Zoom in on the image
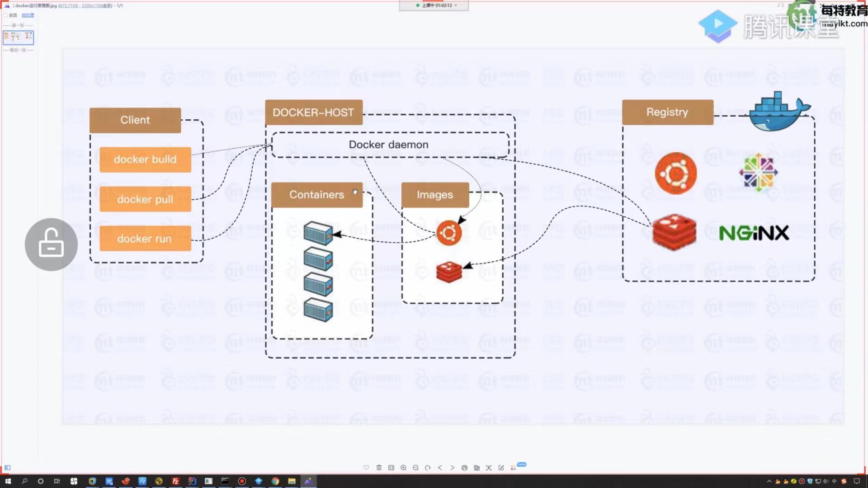Viewport: 868px width, 488px height. pyautogui.click(x=403, y=468)
